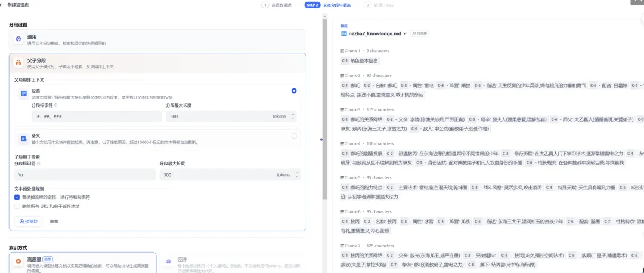Click the 推荐 badge next to 高质量
This screenshot has width=644, height=273.
click(x=48, y=260)
